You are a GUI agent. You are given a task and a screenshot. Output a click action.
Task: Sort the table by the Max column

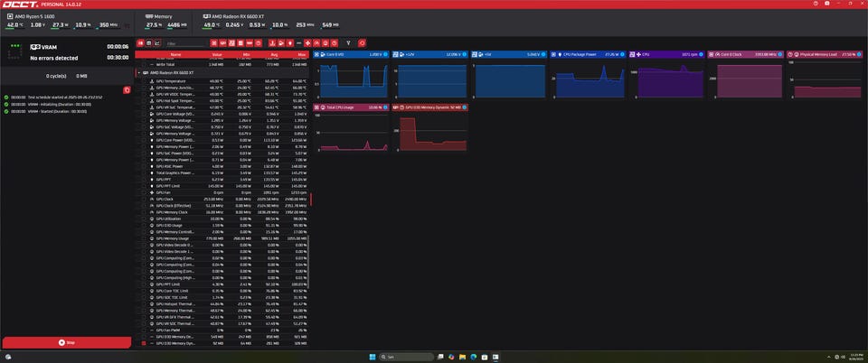302,55
